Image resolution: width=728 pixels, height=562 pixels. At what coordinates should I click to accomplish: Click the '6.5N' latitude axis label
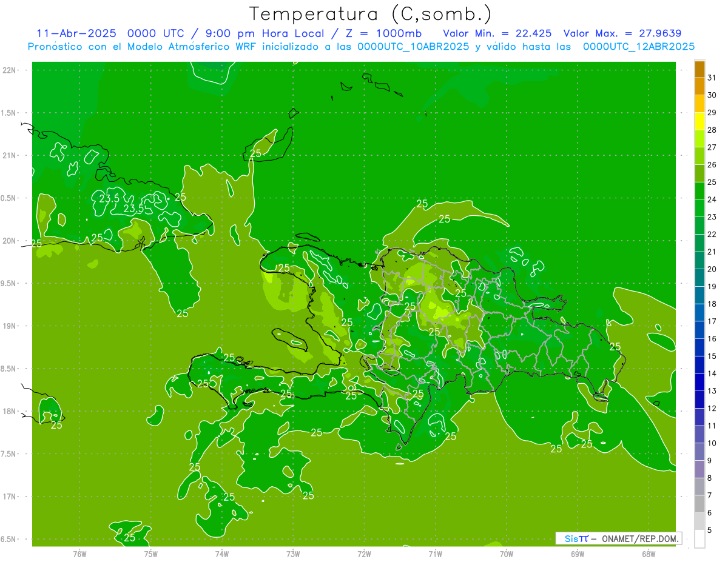pos(9,539)
